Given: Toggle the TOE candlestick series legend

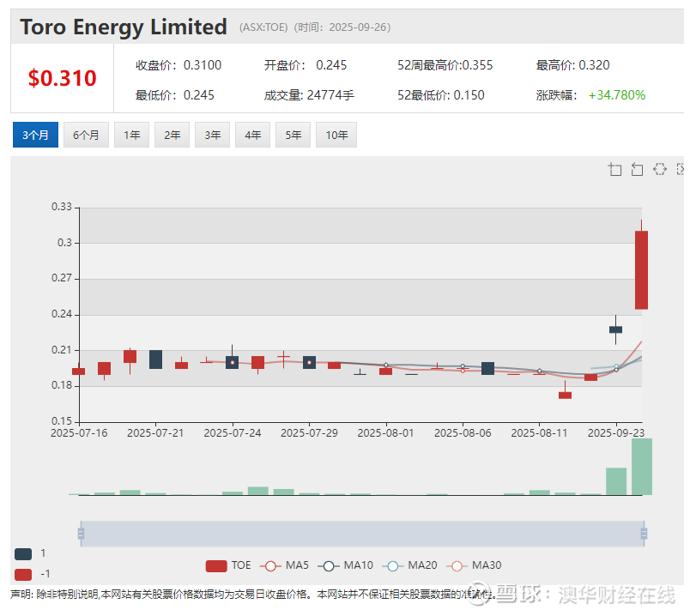Looking at the screenshot, I should point(228,565).
